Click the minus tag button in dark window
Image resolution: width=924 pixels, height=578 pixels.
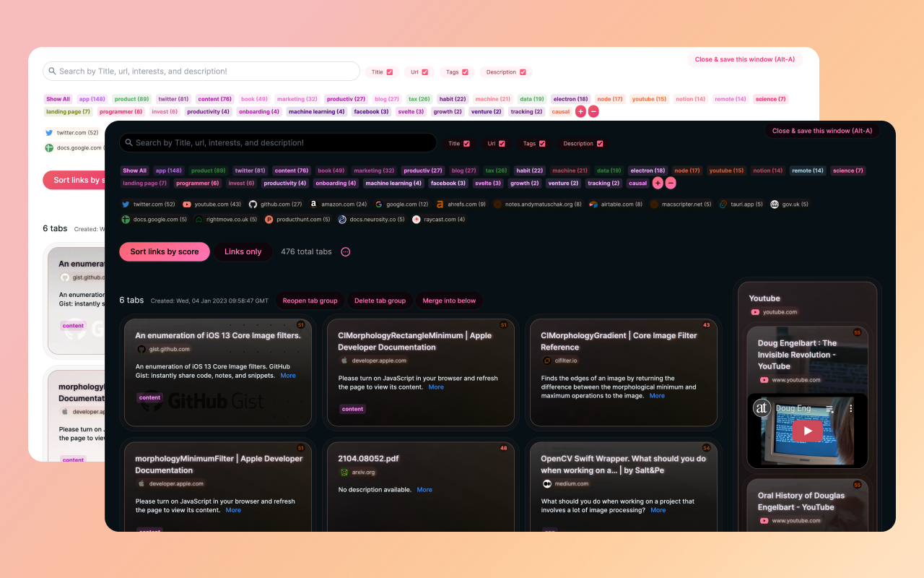pyautogui.click(x=671, y=184)
